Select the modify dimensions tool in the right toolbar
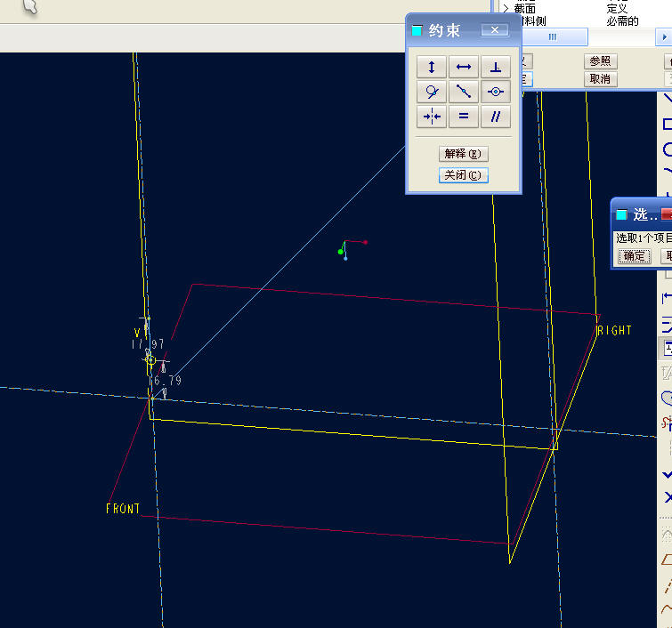This screenshot has height=628, width=672. click(667, 324)
